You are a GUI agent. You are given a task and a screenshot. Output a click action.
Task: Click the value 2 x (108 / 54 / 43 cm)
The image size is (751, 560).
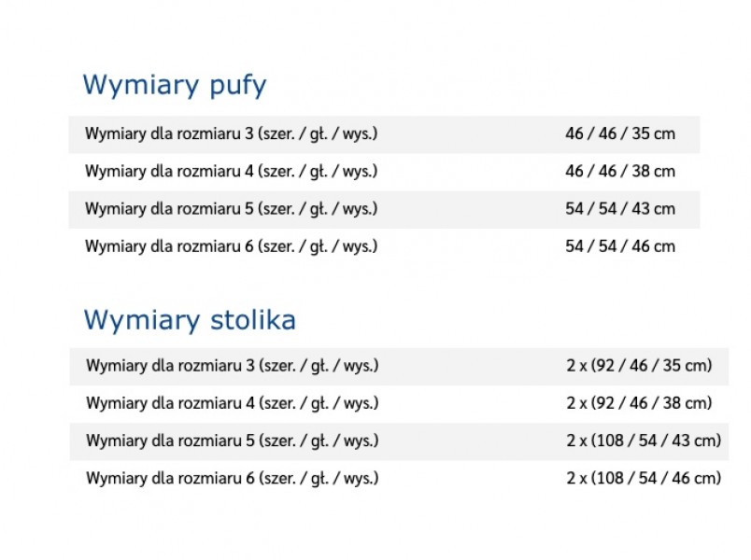pyautogui.click(x=644, y=441)
